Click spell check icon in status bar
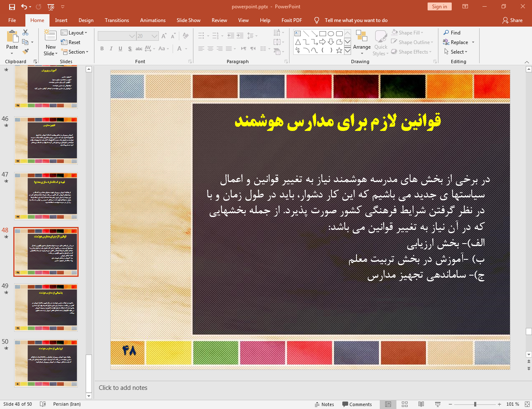The width and height of the screenshot is (532, 409). (42, 404)
